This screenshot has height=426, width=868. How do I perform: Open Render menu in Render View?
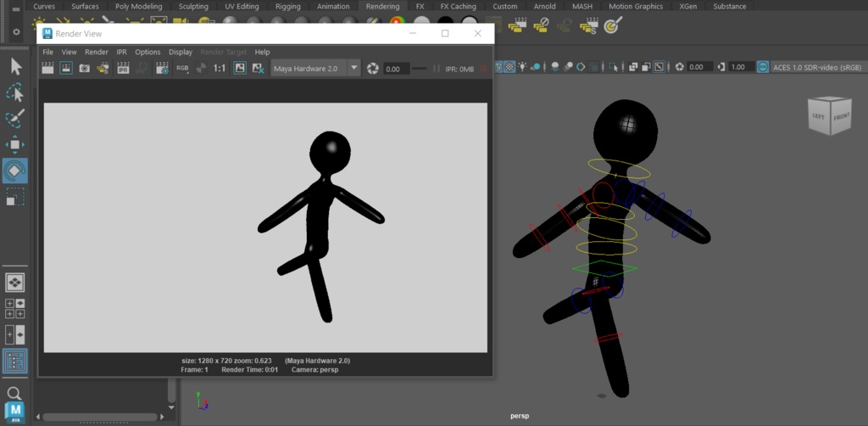pos(97,52)
